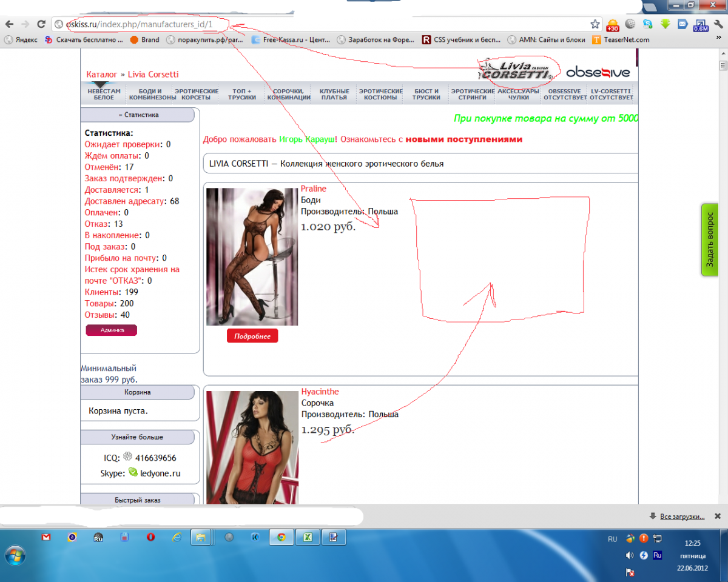Open the mail envelope extension
The width and height of the screenshot is (728, 582).
coord(682,24)
